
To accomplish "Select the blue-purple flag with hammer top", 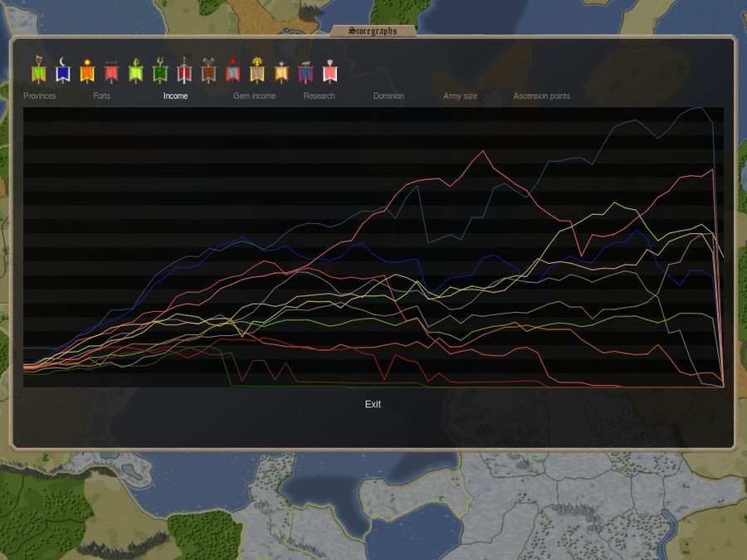I will (305, 71).
